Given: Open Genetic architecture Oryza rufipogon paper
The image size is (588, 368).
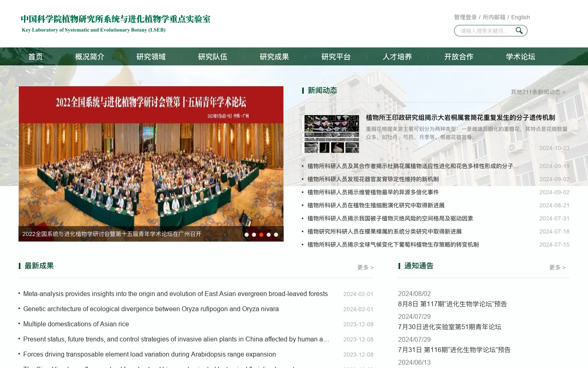Looking at the screenshot, I should tap(151, 309).
